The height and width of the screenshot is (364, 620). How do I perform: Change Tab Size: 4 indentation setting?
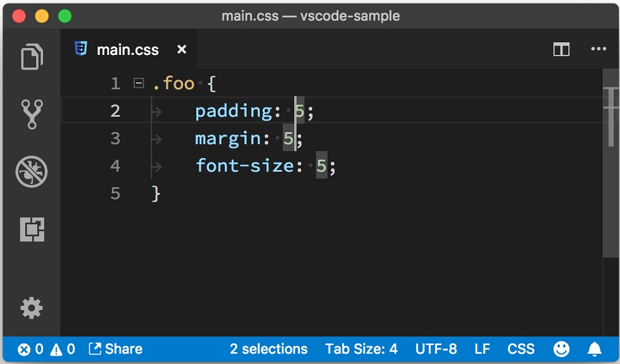tap(361, 349)
